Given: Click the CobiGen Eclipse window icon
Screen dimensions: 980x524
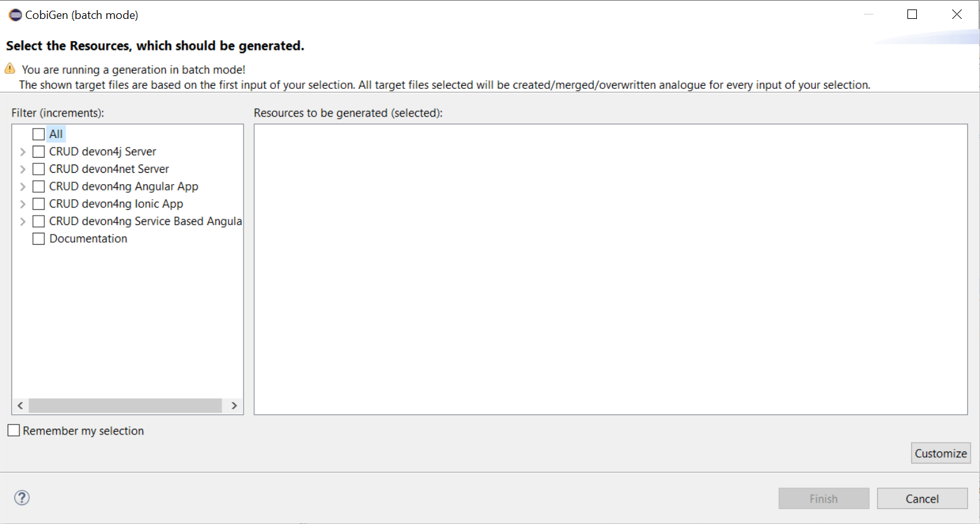Looking at the screenshot, I should (15, 15).
